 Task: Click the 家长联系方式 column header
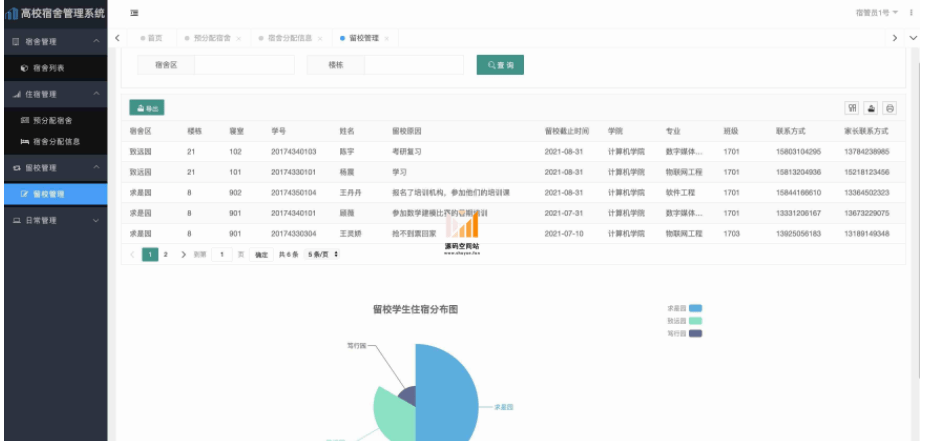(866, 131)
